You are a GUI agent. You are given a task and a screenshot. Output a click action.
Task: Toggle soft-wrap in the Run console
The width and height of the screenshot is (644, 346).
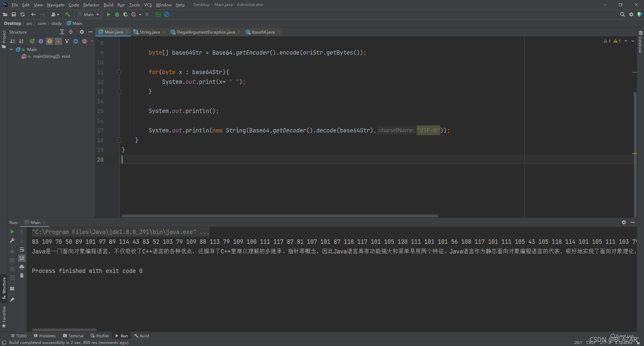click(22, 249)
